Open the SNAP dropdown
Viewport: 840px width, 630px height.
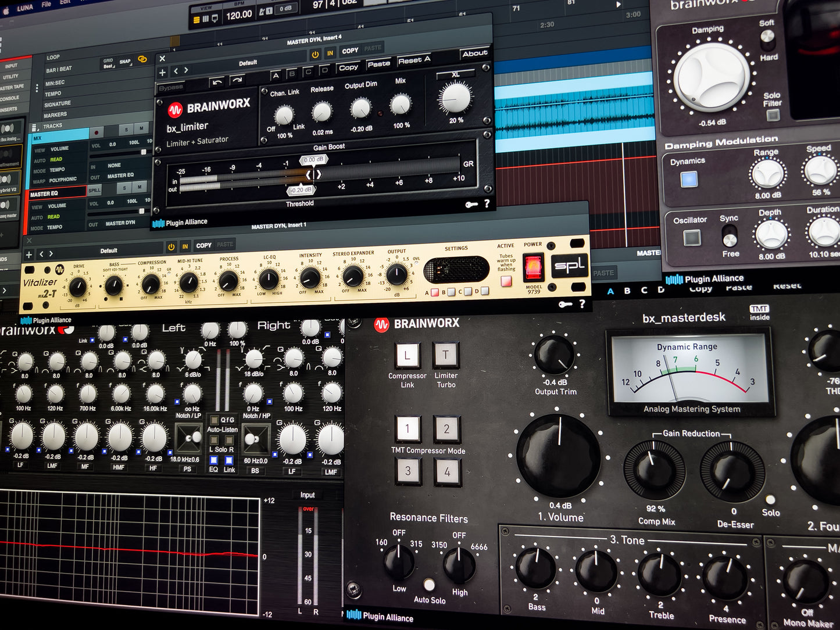[x=125, y=62]
